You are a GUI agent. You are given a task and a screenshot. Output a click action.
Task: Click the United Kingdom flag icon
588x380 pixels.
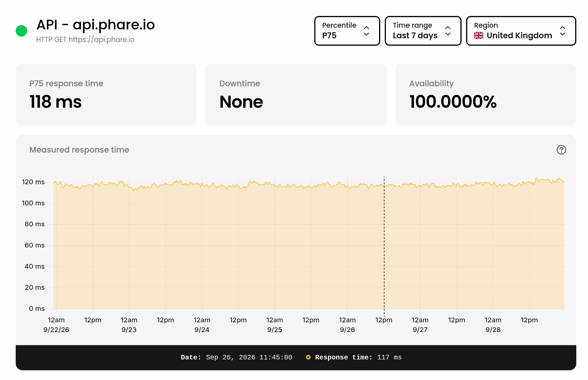pos(479,35)
